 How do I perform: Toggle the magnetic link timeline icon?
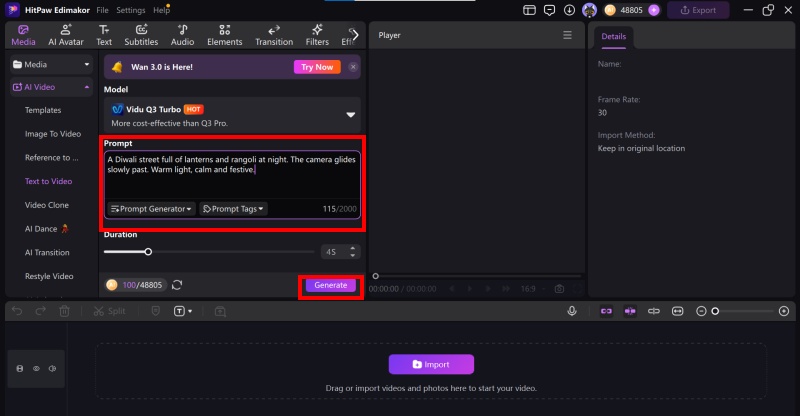[x=606, y=311]
